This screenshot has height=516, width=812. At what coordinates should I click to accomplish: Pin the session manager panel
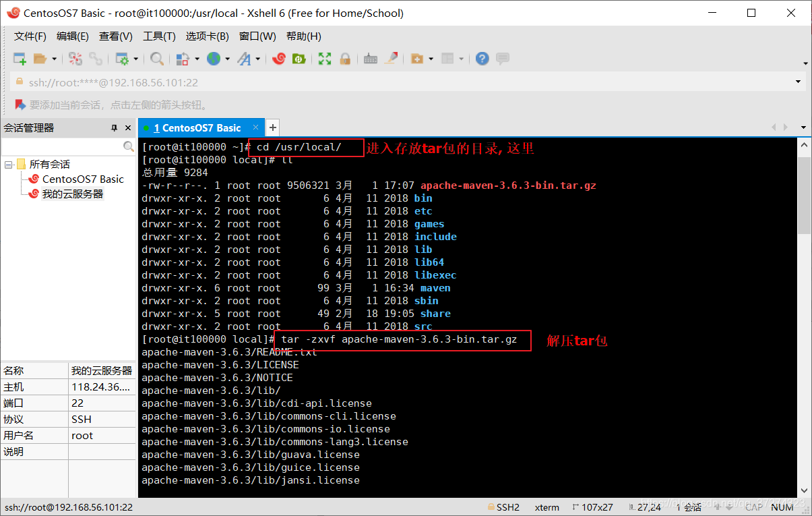pyautogui.click(x=115, y=128)
